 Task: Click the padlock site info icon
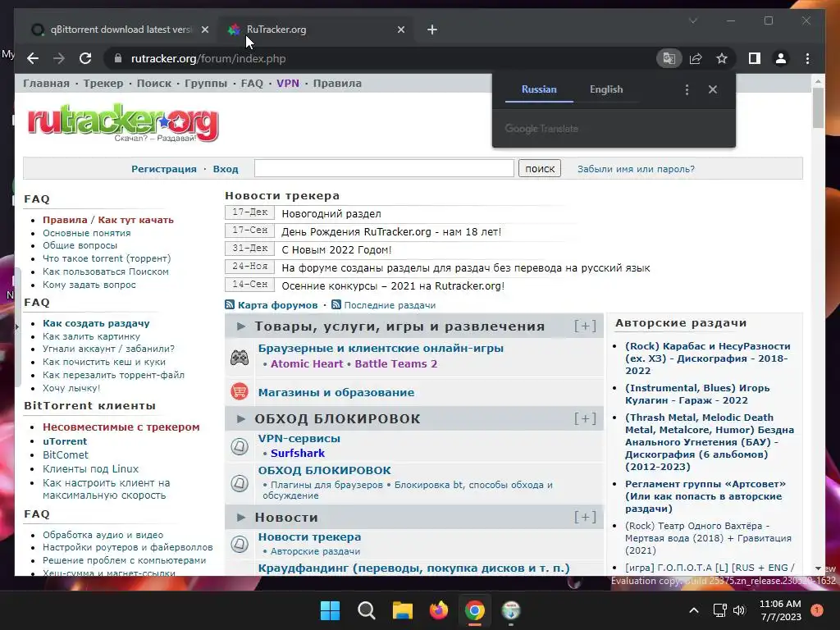click(x=118, y=58)
